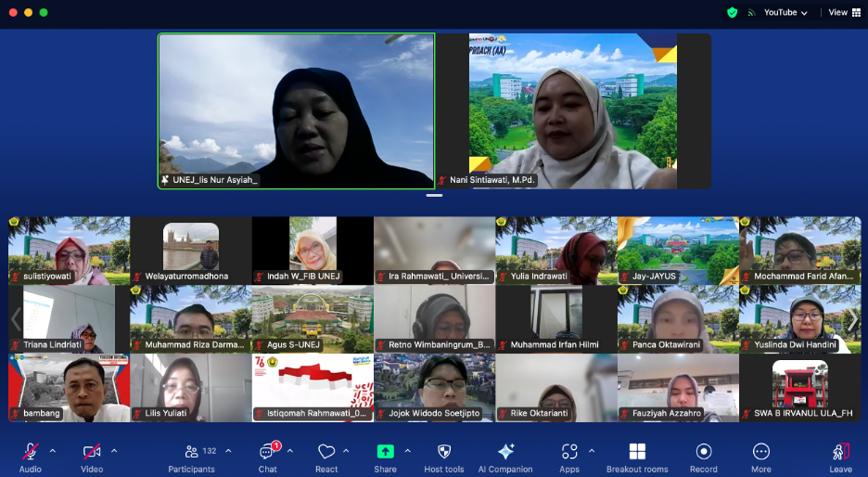
Task: Go to next page of participants
Action: (852, 319)
